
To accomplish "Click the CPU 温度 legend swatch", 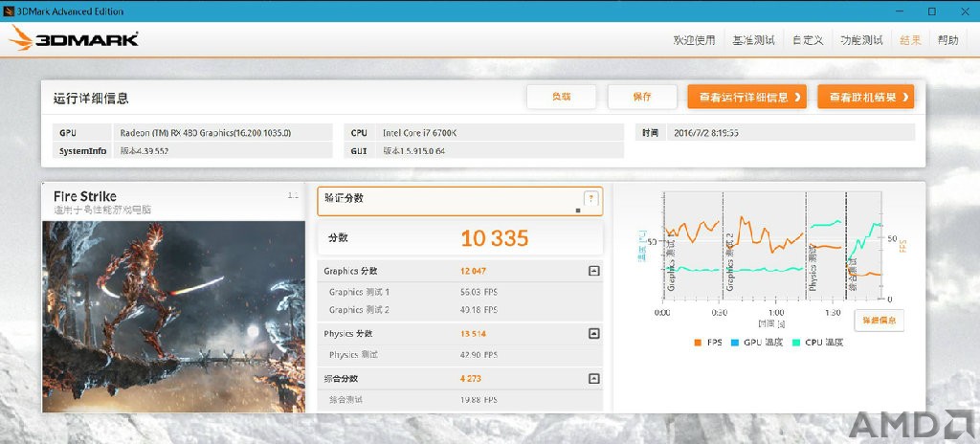I will coord(796,343).
